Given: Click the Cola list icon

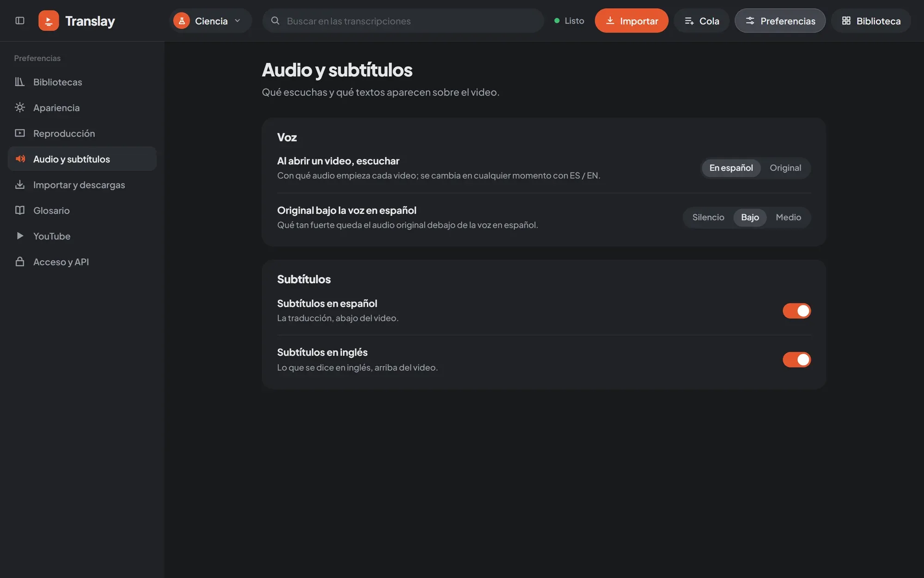Looking at the screenshot, I should pos(689,21).
